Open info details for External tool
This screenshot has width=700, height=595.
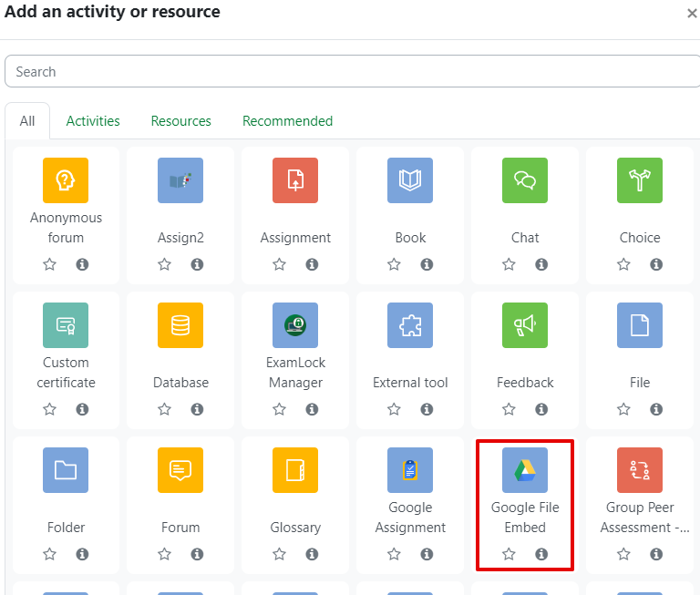point(427,409)
